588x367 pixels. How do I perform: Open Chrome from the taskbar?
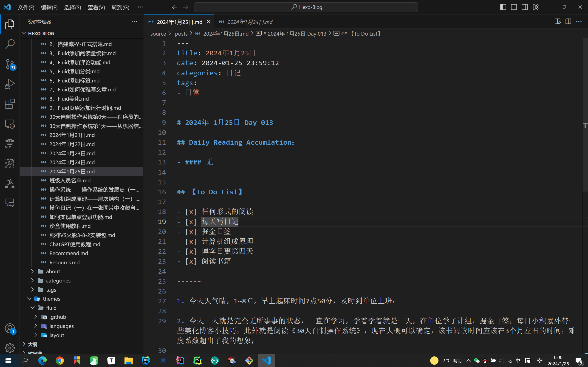point(59,360)
